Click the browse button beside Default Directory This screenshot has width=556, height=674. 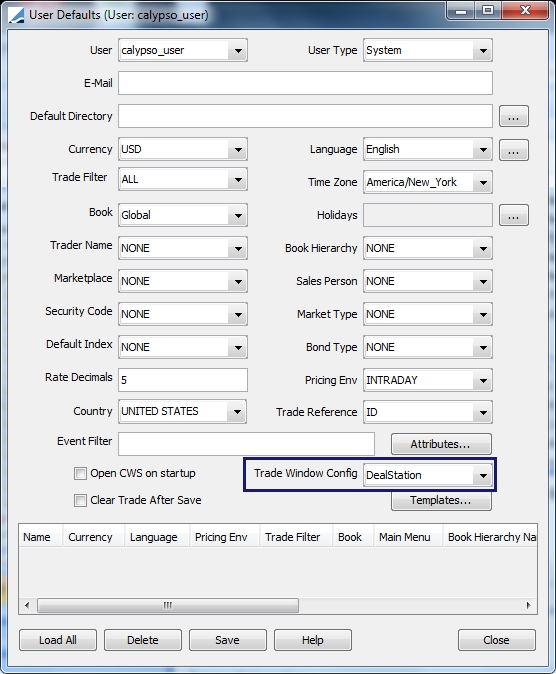coord(513,116)
